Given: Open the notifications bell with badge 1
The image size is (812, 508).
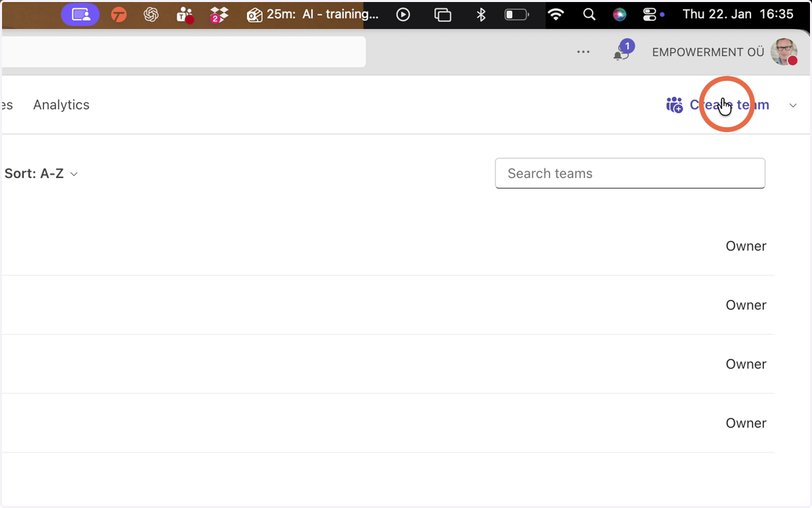Looking at the screenshot, I should pos(622,51).
